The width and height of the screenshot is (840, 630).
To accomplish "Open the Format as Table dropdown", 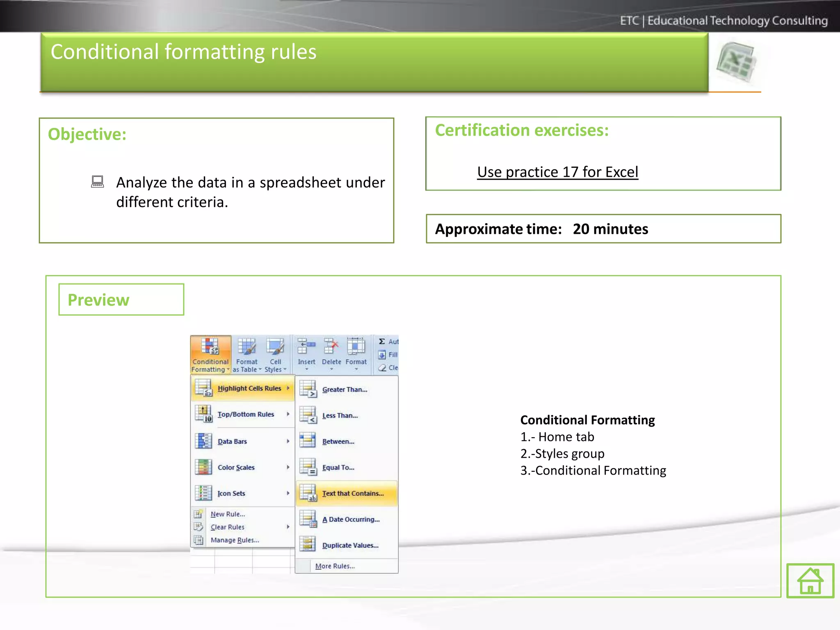I will pos(247,355).
